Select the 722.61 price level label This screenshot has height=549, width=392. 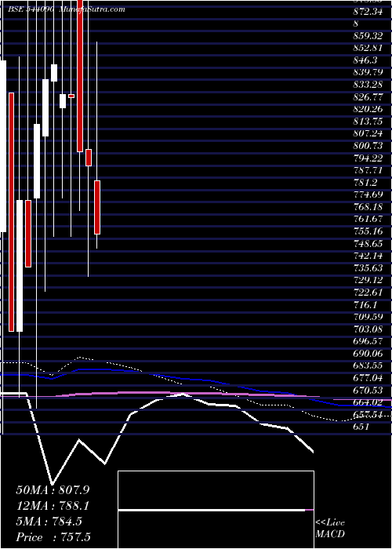click(x=367, y=293)
